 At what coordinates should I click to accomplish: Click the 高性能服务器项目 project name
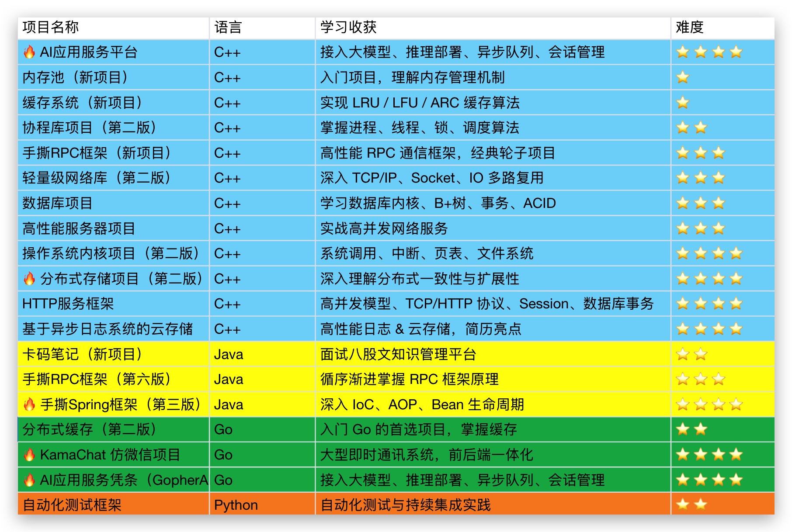point(79,228)
